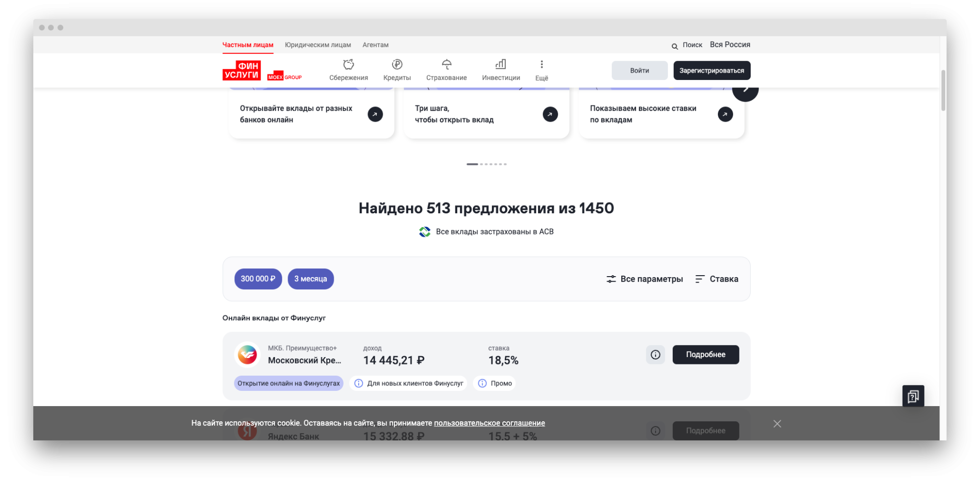This screenshot has width=980, height=488.
Task: Toggle the 3 месяца term filter
Action: [311, 279]
